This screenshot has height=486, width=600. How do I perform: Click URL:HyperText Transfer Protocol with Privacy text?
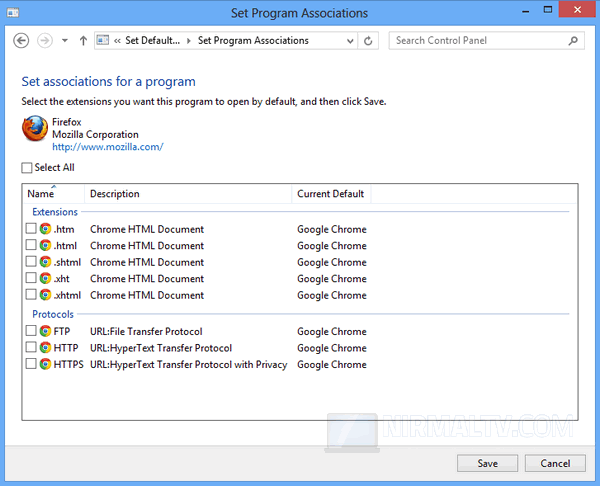189,365
